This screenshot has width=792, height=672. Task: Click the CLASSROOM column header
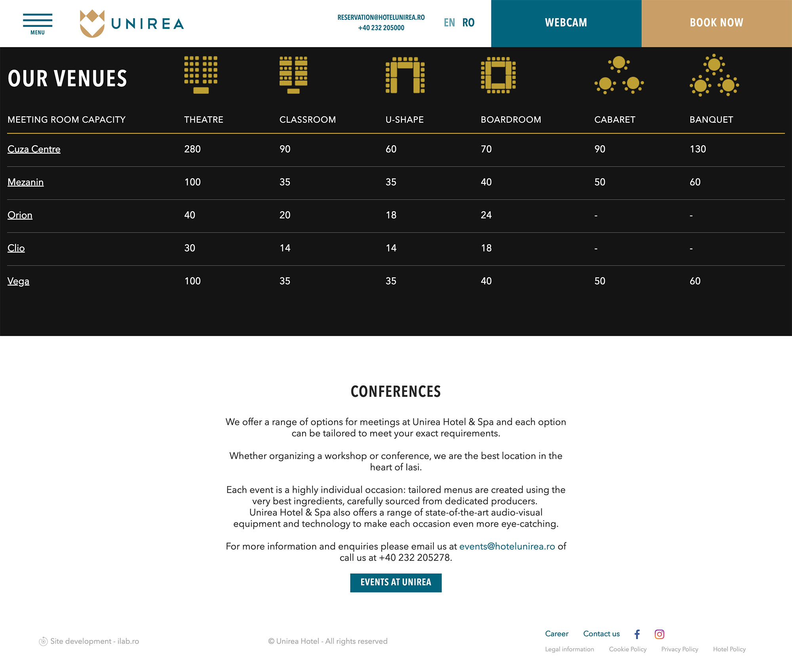(x=308, y=120)
